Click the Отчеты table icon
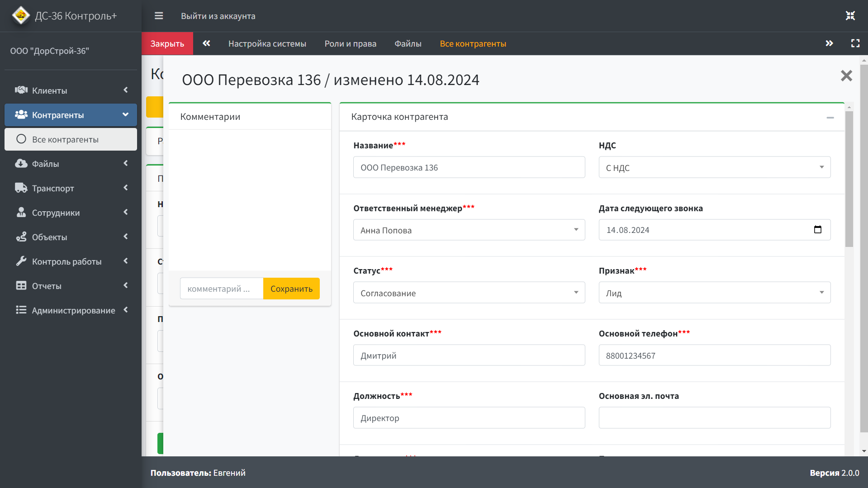The height and width of the screenshot is (488, 868). [x=21, y=285]
